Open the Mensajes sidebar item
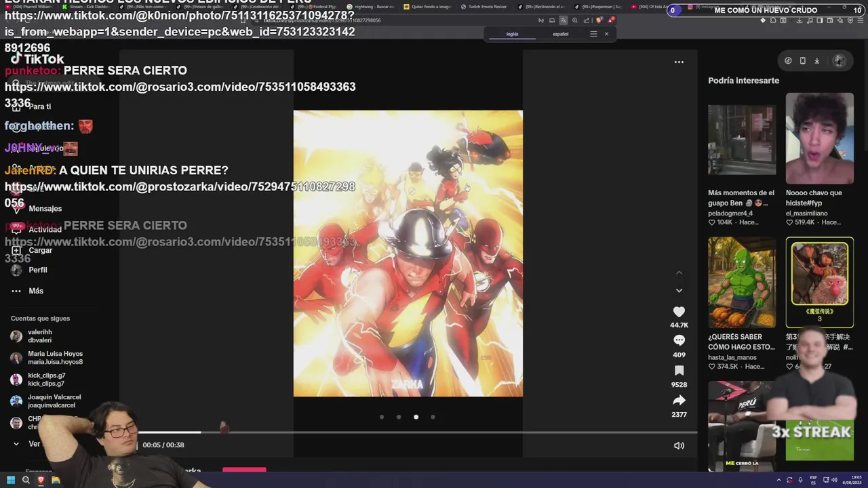The height and width of the screenshot is (488, 868). pyautogui.click(x=37, y=209)
